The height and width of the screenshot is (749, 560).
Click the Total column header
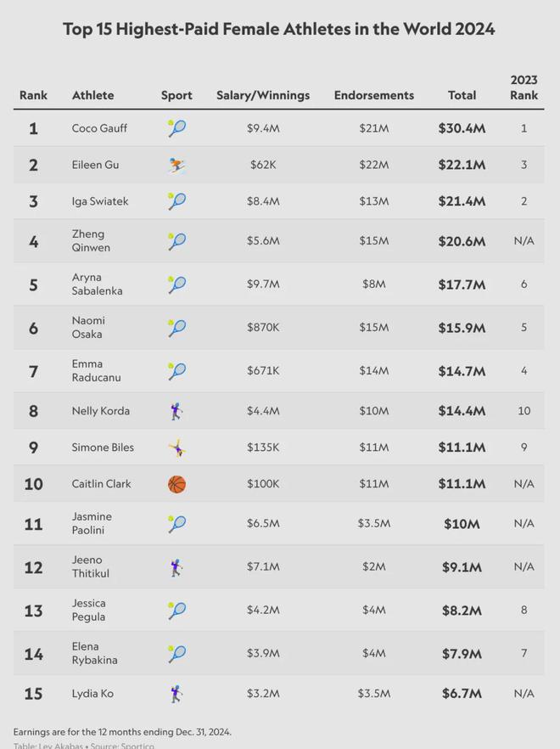(462, 96)
